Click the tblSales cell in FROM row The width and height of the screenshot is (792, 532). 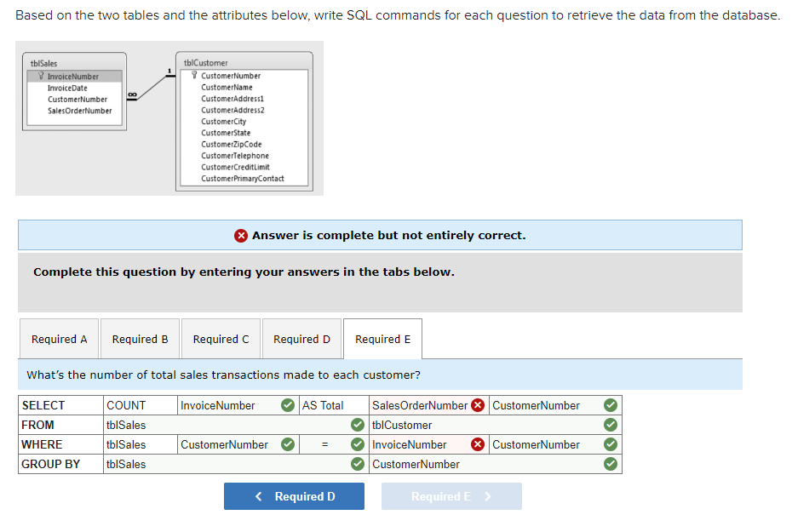coord(236,425)
